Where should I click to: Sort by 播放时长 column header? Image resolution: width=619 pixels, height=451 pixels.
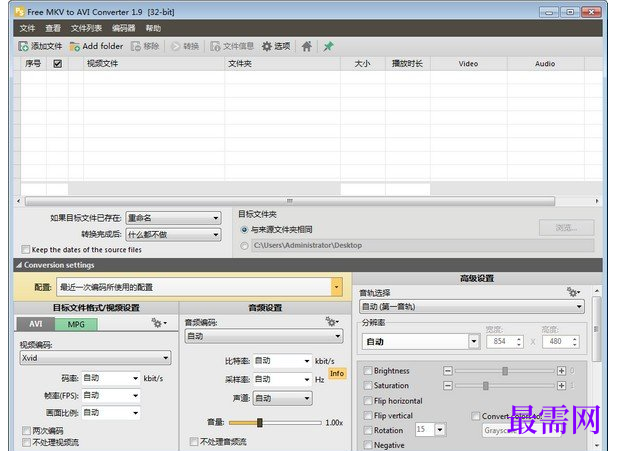[407, 64]
